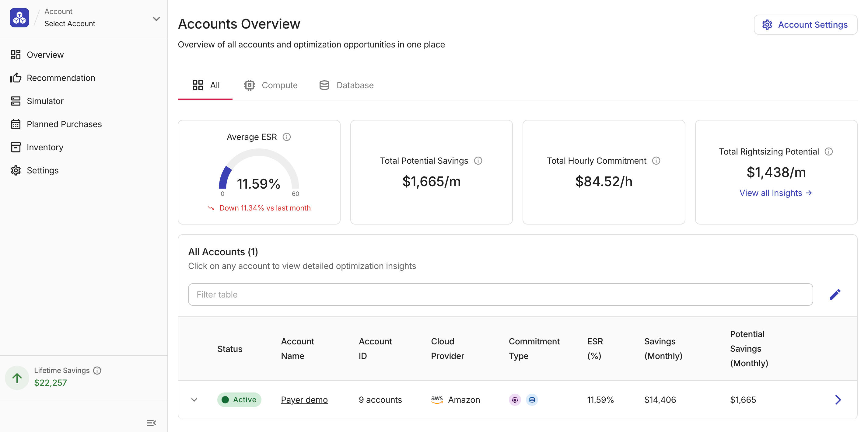
Task: Click the '9 accounts' cell
Action: click(380, 400)
